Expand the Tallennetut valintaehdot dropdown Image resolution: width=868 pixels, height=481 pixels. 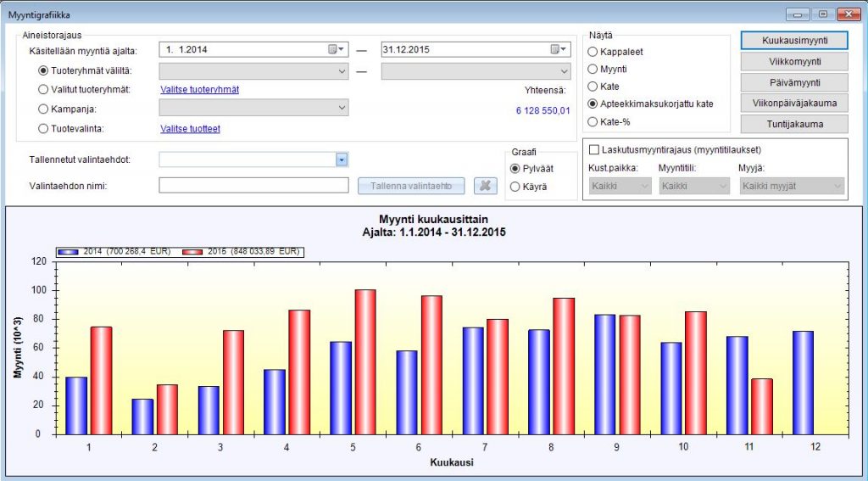[341, 159]
